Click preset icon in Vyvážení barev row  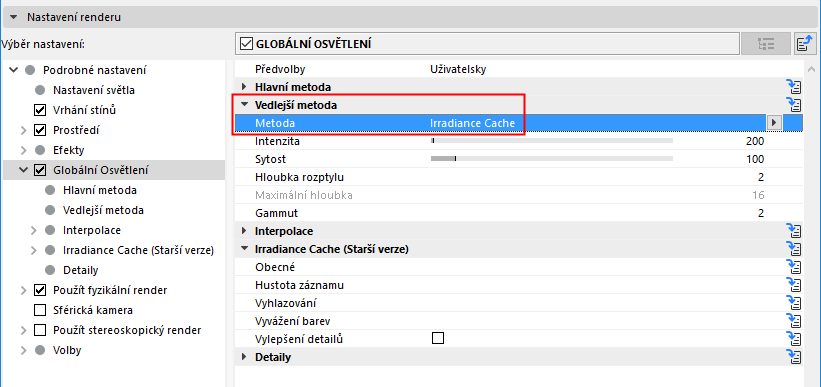[x=795, y=321]
